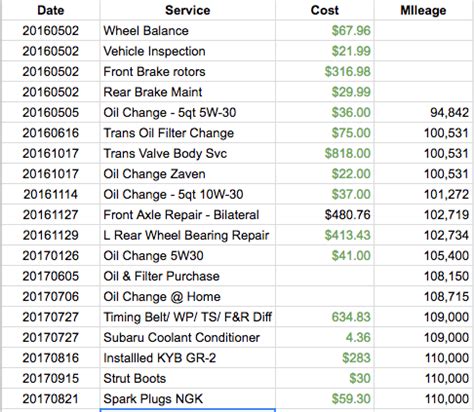Click the 4.36 Subaru Coolant cost cell

point(325,337)
